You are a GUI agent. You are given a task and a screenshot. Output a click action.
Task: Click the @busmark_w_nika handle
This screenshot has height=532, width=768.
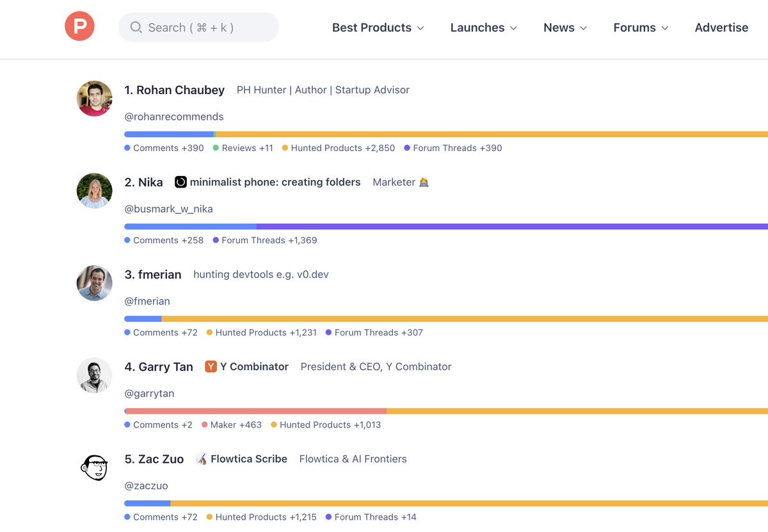coord(168,209)
